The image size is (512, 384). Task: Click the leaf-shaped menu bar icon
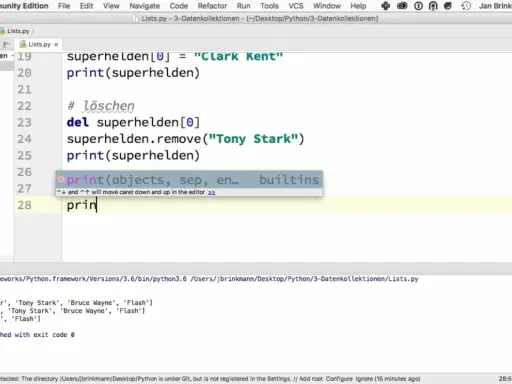[448, 6]
